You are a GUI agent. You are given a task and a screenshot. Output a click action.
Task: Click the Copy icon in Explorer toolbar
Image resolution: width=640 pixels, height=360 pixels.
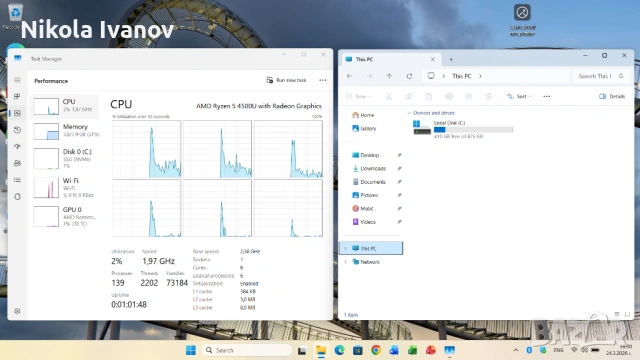point(409,96)
